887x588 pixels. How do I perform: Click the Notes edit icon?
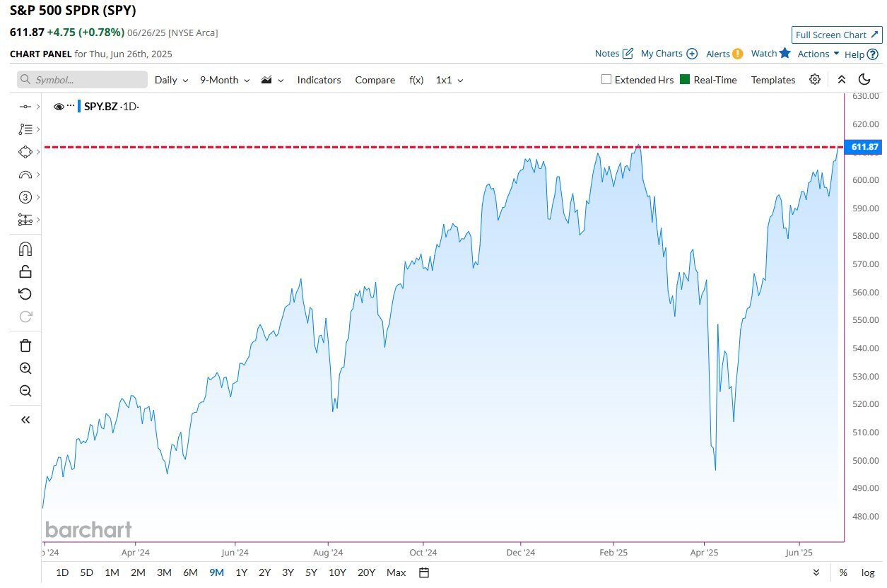(x=628, y=54)
